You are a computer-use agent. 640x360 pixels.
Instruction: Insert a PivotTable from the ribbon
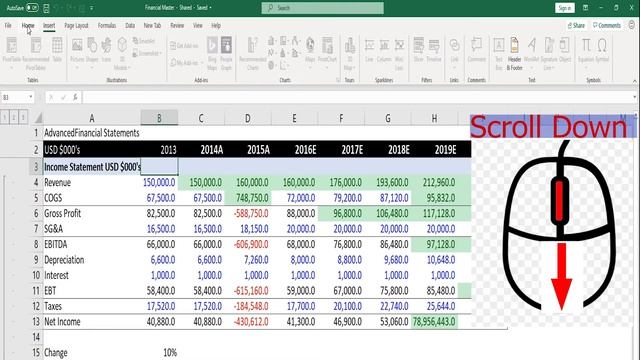[x=12, y=51]
